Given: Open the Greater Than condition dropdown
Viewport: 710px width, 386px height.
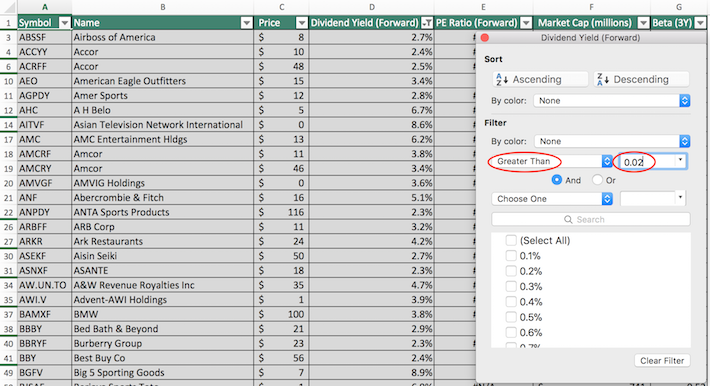Looking at the screenshot, I should (552, 161).
